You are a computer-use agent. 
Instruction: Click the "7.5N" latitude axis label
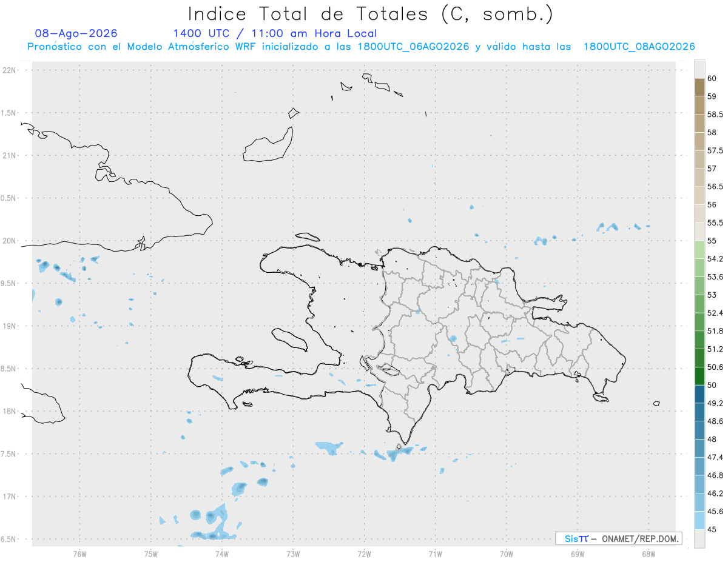point(9,454)
